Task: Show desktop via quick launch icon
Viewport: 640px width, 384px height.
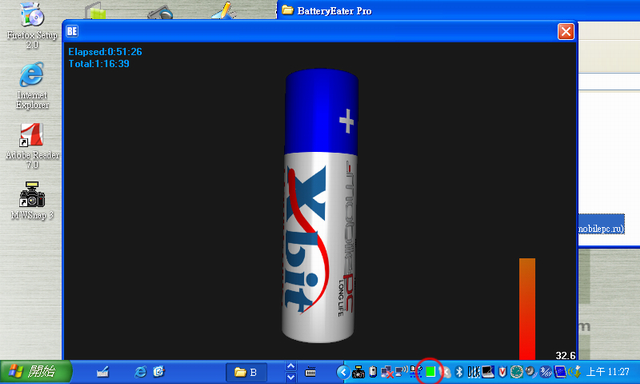Action: pyautogui.click(x=102, y=372)
